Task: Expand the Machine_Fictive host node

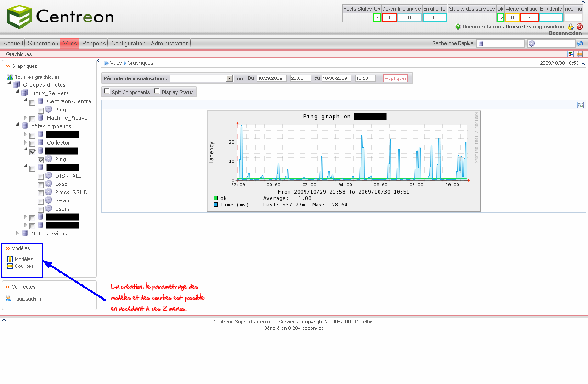Action: [x=26, y=118]
